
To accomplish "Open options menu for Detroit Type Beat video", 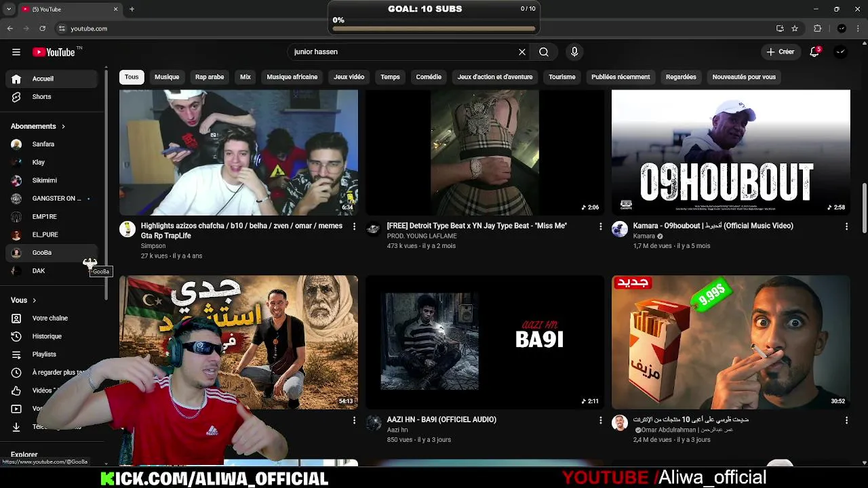I will [600, 226].
